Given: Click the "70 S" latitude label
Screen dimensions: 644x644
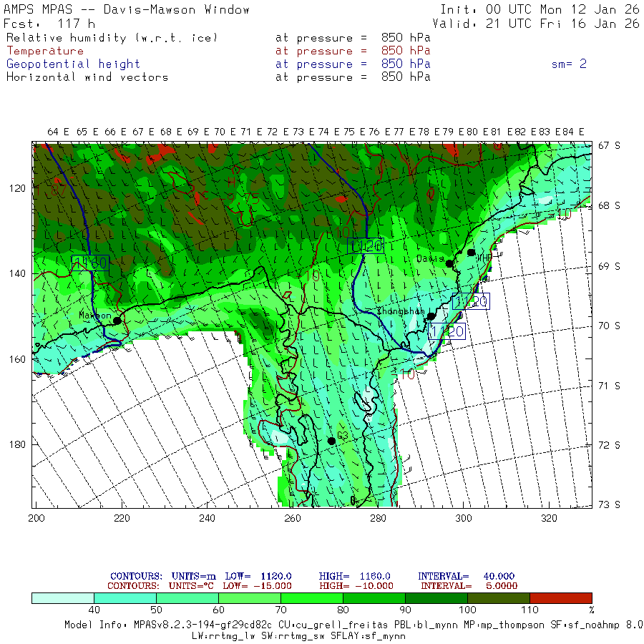Looking at the screenshot, I should point(610,326).
